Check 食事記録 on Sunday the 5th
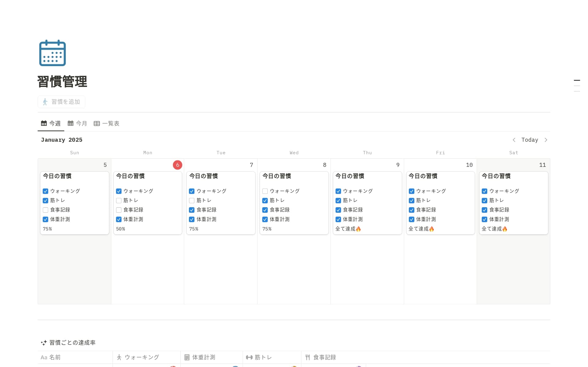588x367 pixels. coord(45,210)
